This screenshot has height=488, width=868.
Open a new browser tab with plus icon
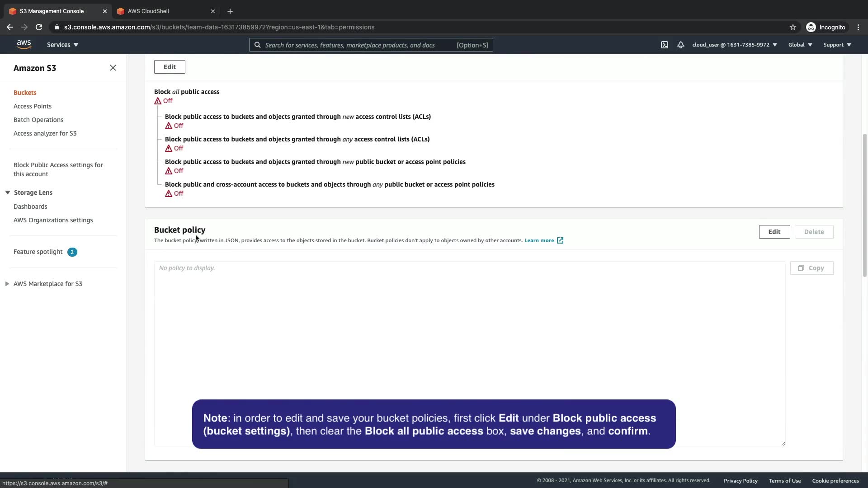pyautogui.click(x=230, y=11)
